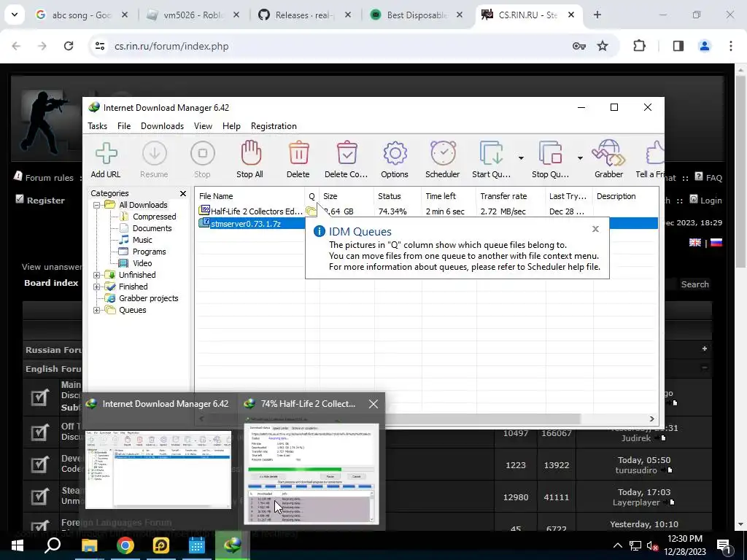Click the greyed-out Resume icon
Screen dimensions: 747x560
pos(155,153)
